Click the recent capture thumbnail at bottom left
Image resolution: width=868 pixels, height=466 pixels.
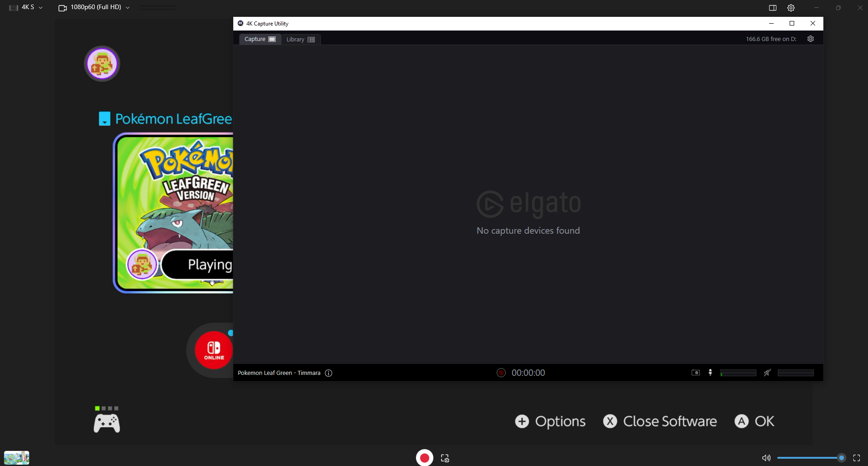17,457
